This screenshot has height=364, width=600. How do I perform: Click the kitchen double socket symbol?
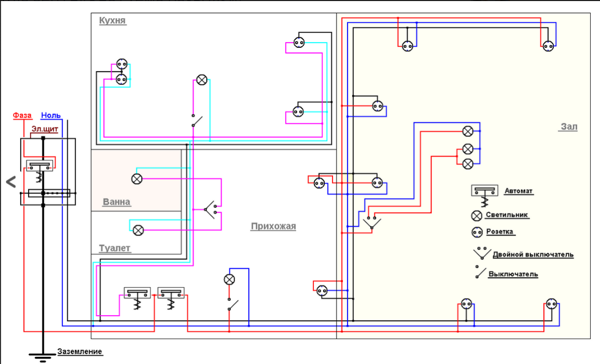pyautogui.click(x=121, y=72)
